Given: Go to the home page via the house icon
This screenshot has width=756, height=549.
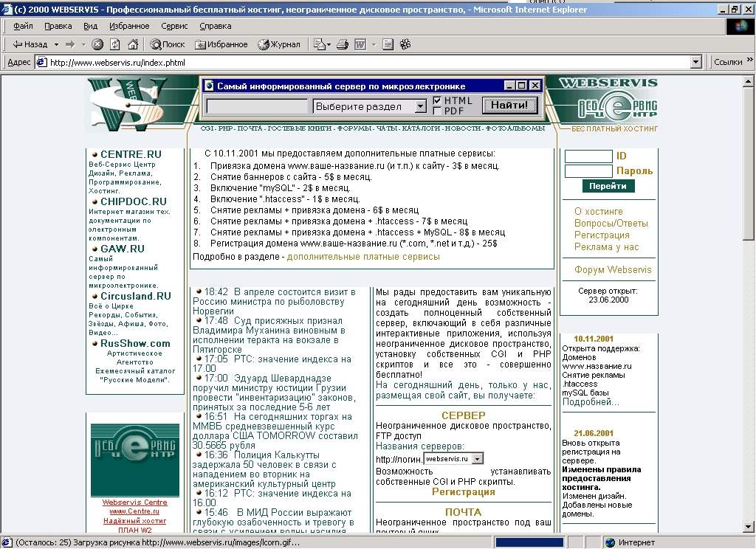Looking at the screenshot, I should coord(133,44).
